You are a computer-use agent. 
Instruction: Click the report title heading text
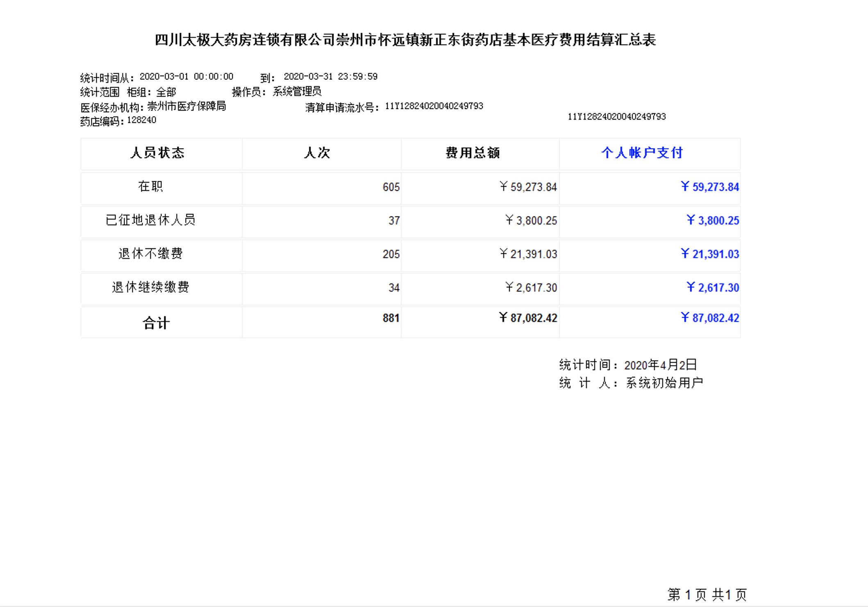pyautogui.click(x=405, y=40)
